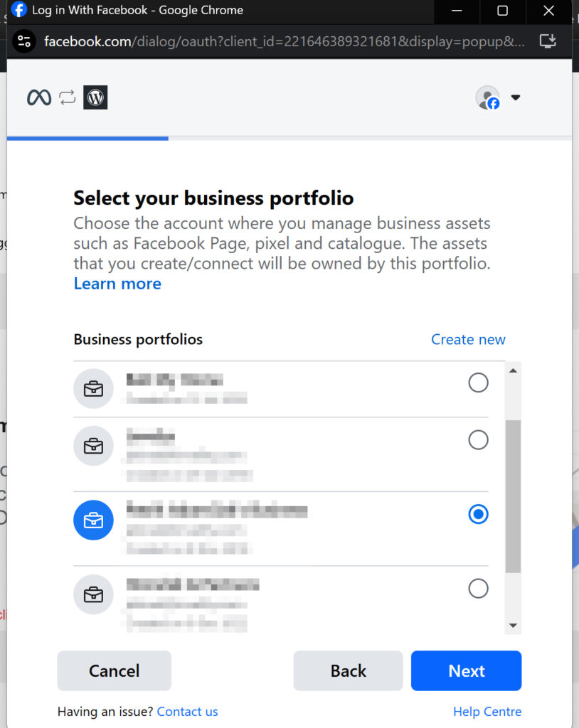579x728 pixels.
Task: Click the briefcase icon of the selected portfolio
Action: pos(93,520)
